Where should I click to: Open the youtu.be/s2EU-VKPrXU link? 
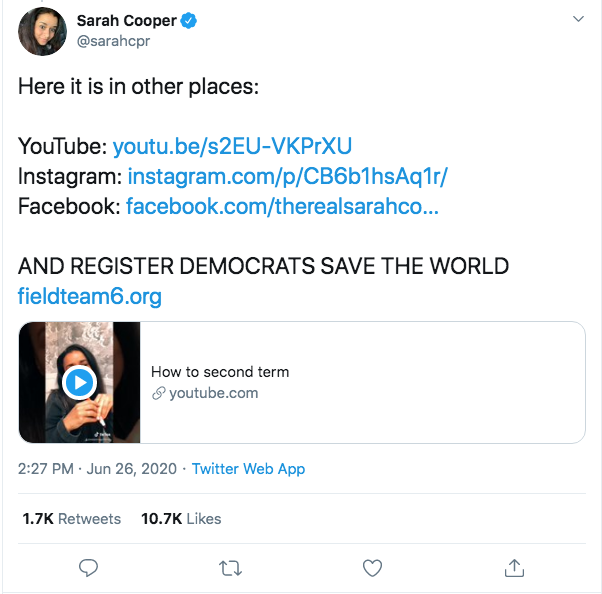(232, 146)
